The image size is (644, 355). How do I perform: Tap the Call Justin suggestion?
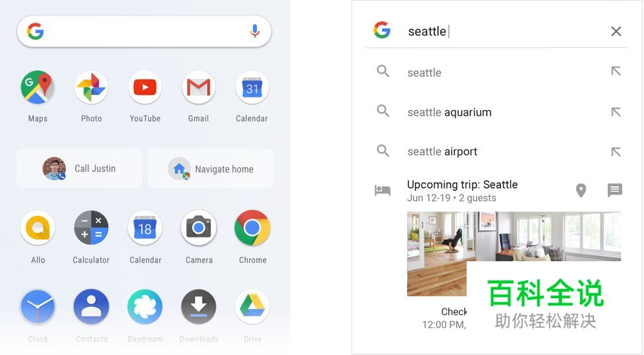point(79,169)
